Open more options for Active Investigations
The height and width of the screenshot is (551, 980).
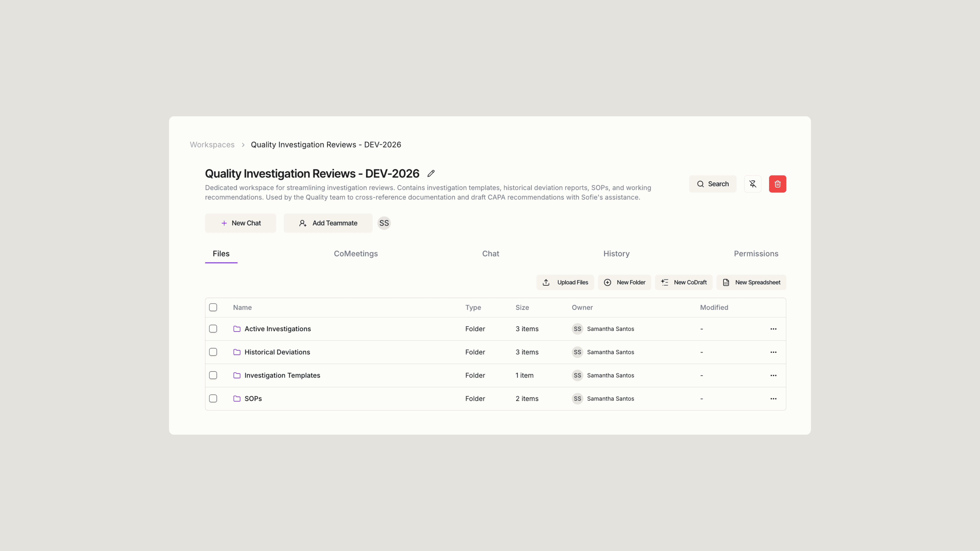click(773, 329)
